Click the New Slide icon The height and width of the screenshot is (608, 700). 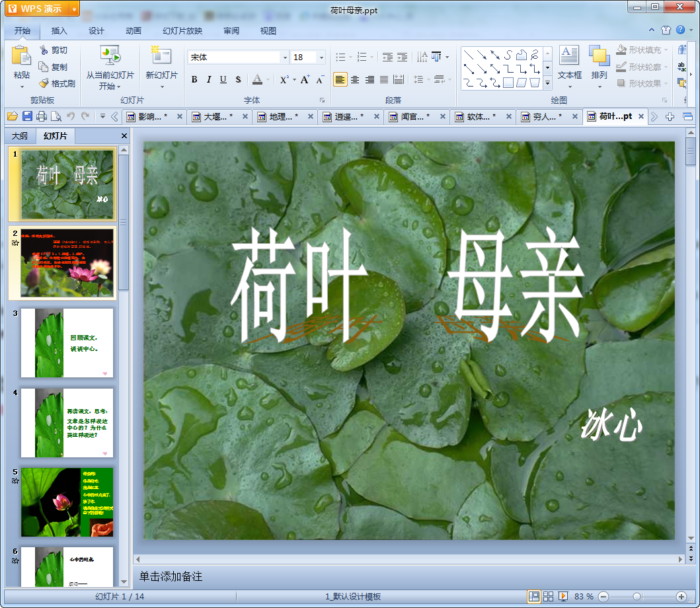(x=161, y=56)
